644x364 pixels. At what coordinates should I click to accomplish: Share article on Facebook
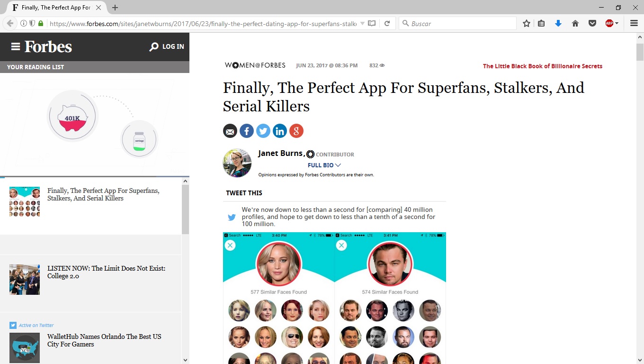[x=247, y=131]
